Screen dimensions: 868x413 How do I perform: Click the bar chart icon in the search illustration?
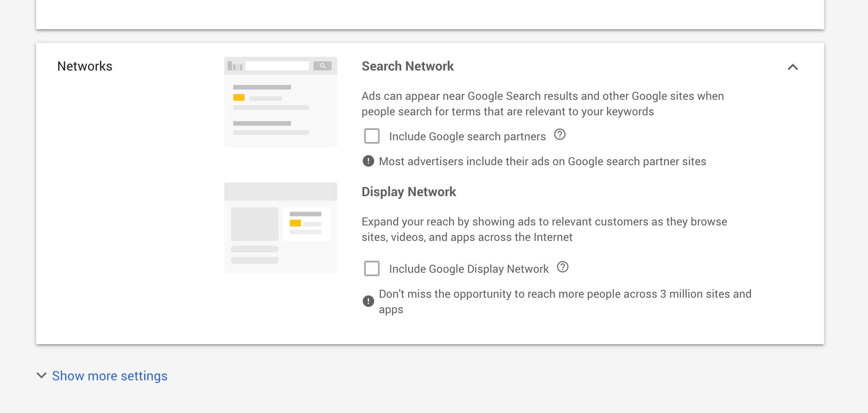pyautogui.click(x=234, y=65)
